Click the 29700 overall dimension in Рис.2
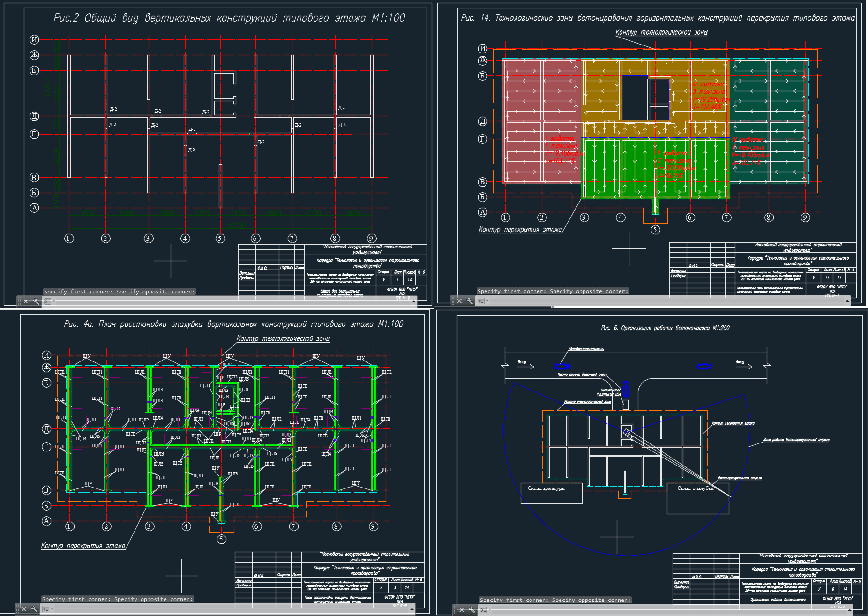 (x=237, y=226)
